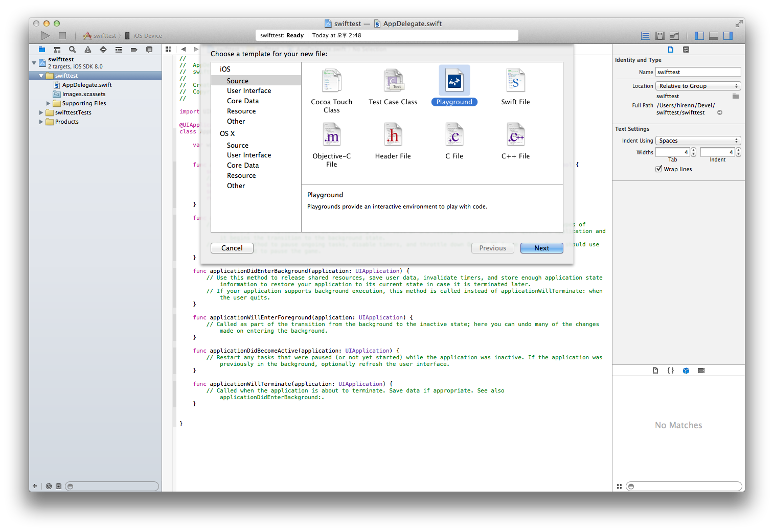Open the Debug navigator

(119, 50)
